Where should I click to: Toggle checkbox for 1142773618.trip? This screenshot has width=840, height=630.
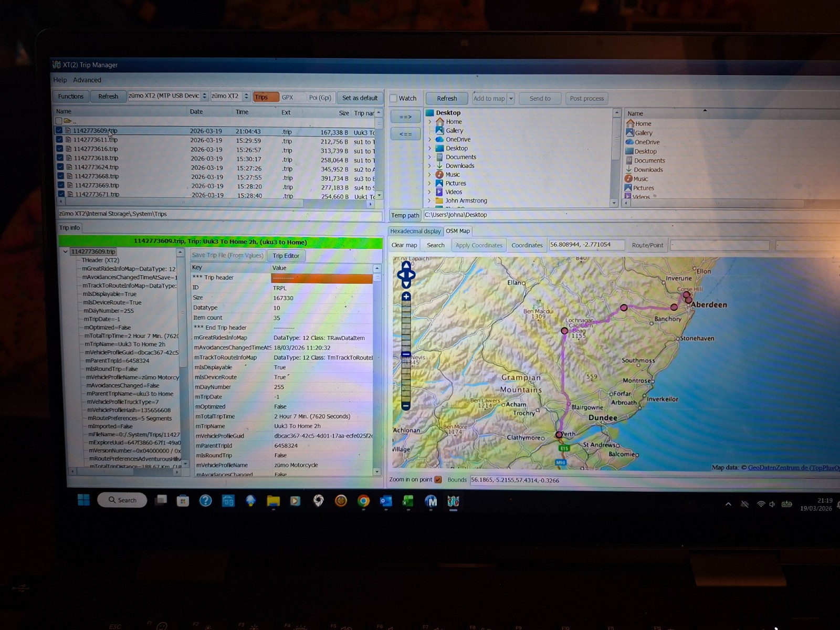(x=60, y=157)
